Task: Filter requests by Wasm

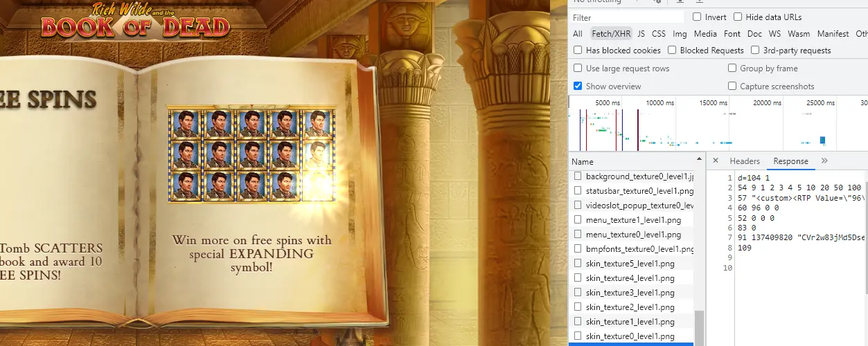Action: pyautogui.click(x=799, y=33)
